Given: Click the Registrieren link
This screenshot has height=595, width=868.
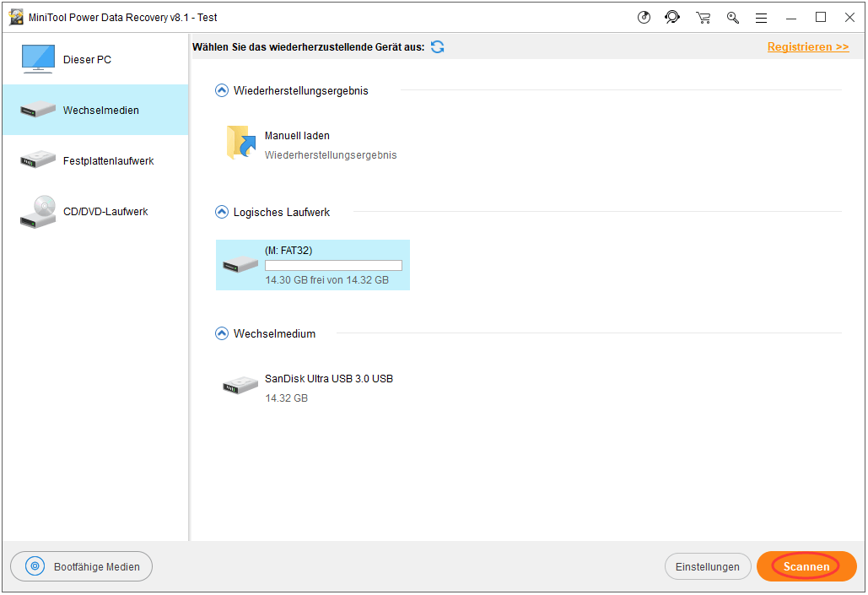Looking at the screenshot, I should pos(807,47).
